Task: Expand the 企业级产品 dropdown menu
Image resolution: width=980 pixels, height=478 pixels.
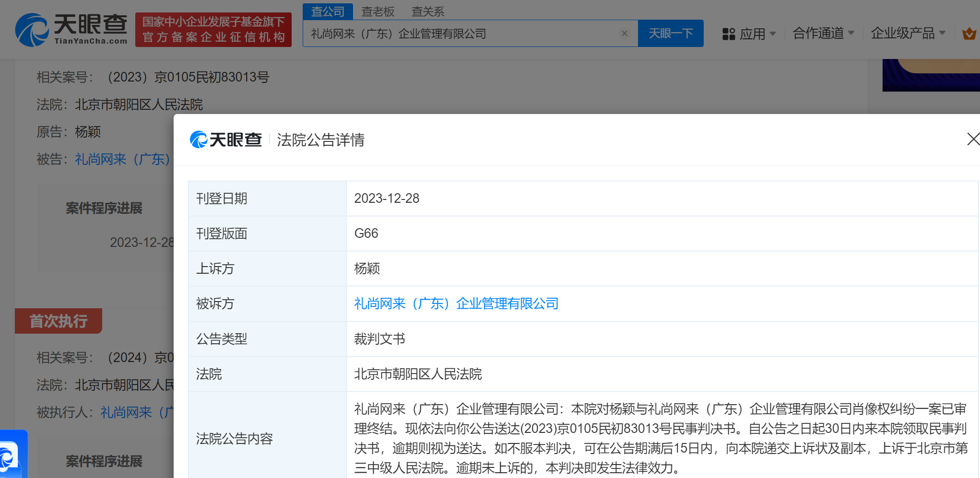Action: (908, 33)
